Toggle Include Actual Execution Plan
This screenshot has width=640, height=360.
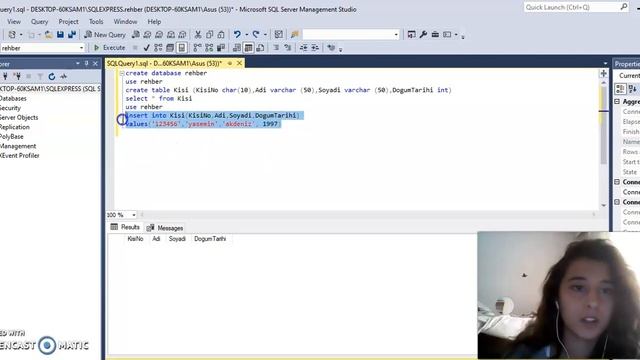(x=197, y=48)
